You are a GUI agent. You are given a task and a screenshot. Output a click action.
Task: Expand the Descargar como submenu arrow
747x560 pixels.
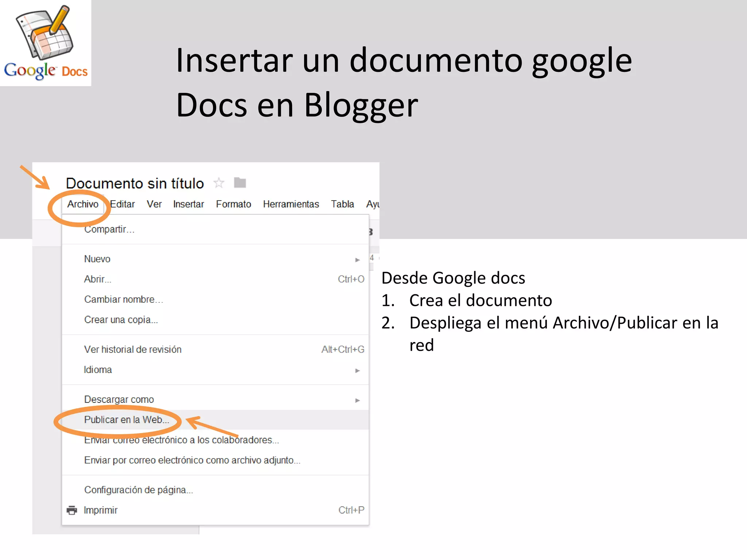[357, 400]
